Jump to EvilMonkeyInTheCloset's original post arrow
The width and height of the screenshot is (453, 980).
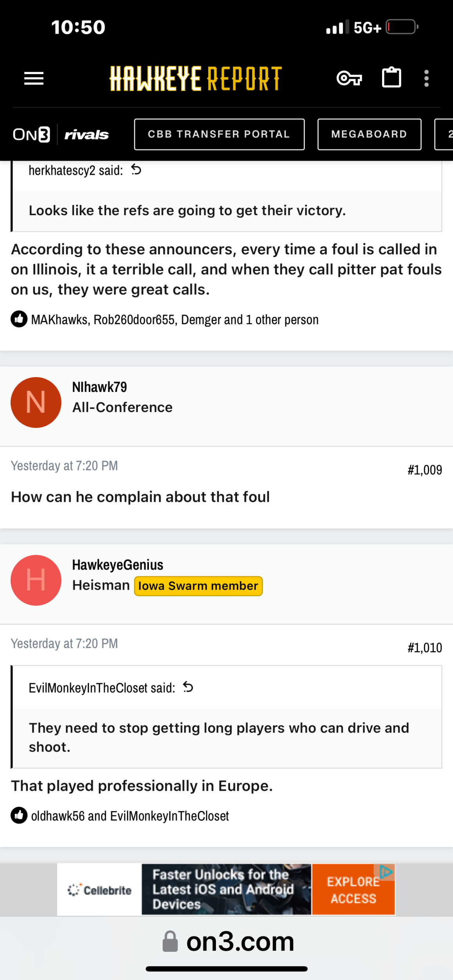(188, 687)
